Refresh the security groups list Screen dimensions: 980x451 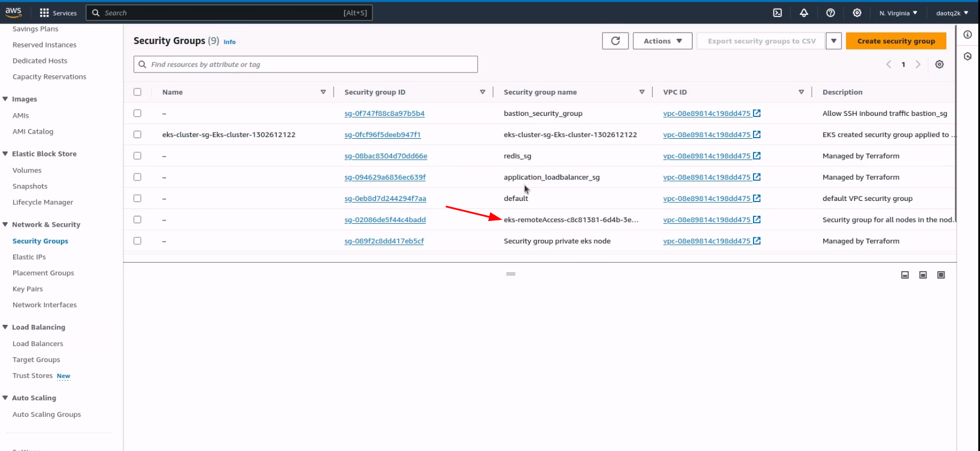615,41
